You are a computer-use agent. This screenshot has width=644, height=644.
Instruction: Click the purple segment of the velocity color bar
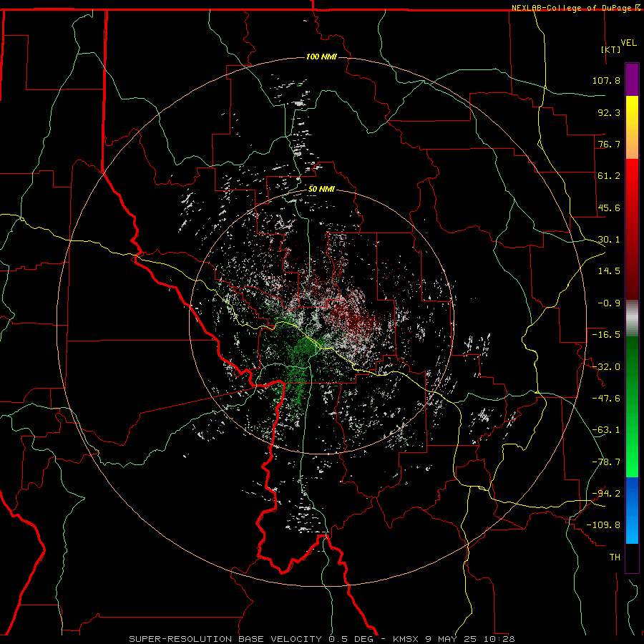pos(632,80)
